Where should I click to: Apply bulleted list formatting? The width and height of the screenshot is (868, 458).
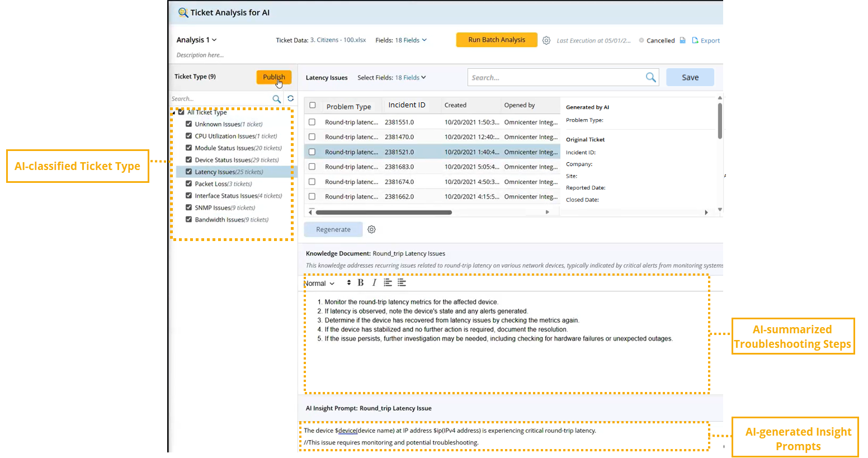[402, 283]
